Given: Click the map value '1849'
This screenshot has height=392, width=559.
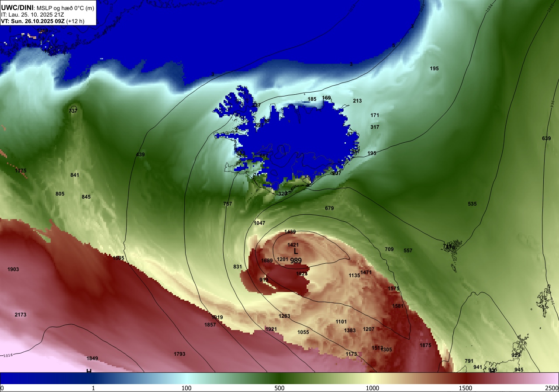Looking at the screenshot, I should (92, 358).
